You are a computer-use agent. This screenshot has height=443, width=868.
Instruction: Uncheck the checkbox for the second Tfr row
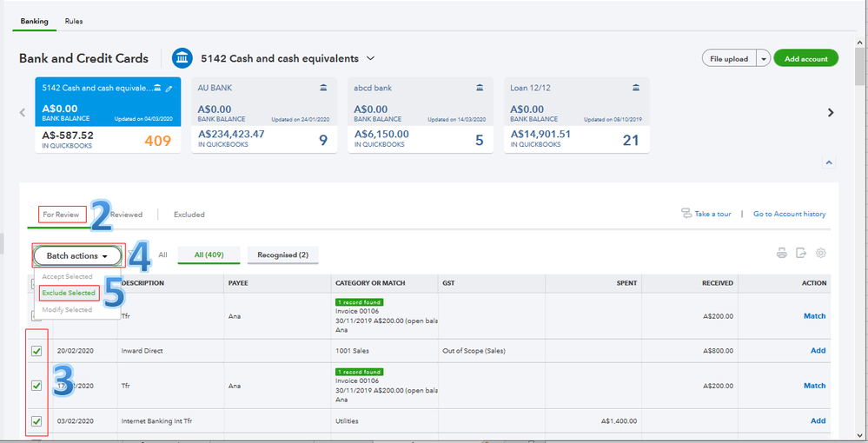(x=36, y=386)
